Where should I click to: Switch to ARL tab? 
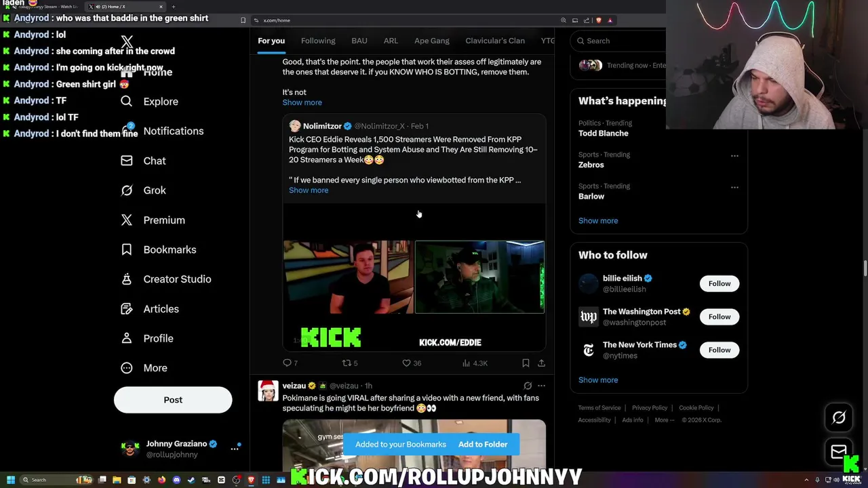click(x=391, y=41)
